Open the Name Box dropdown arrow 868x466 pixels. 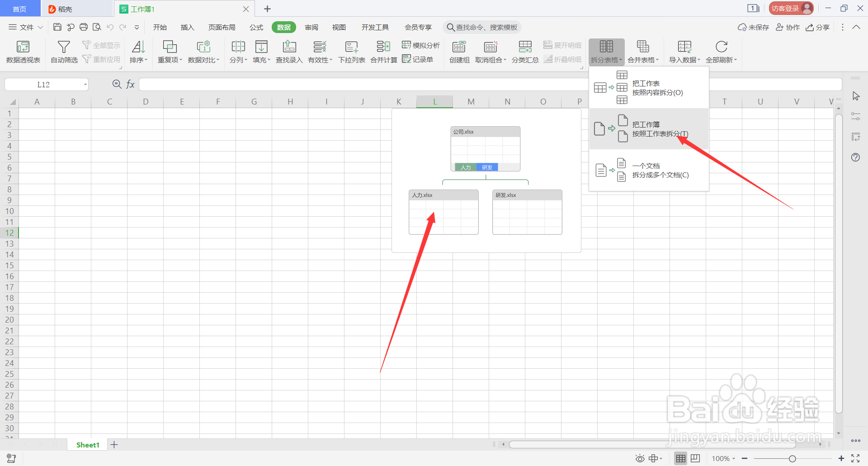(85, 85)
